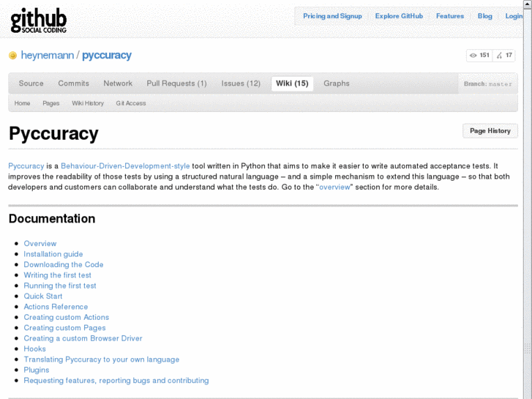Open Creating a custom Browser Driver link
Viewport: 532px width, 399px height.
click(x=83, y=338)
